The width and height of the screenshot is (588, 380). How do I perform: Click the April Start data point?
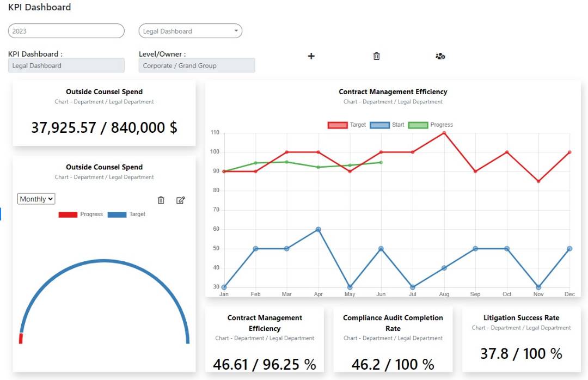tap(318, 229)
